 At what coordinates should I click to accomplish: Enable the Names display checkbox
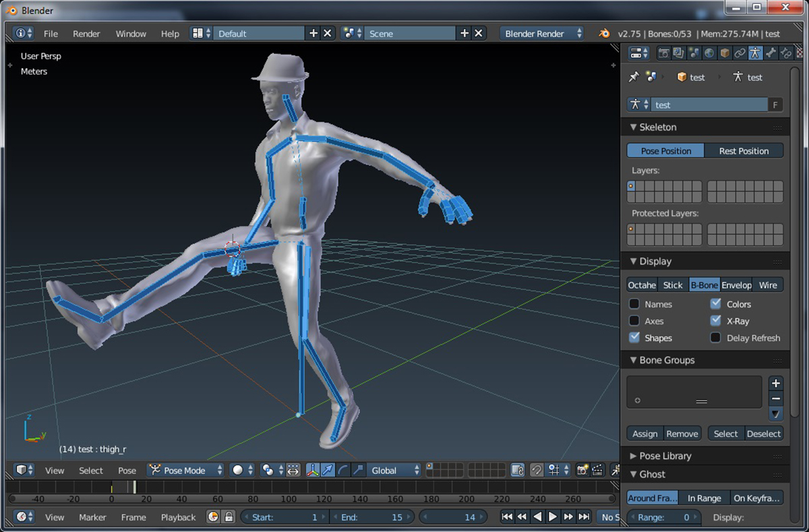634,305
